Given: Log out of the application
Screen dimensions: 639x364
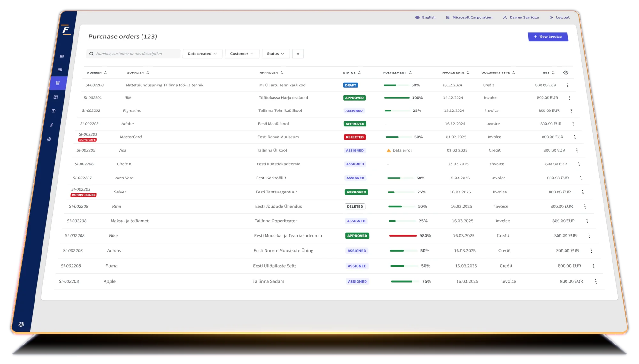Looking at the screenshot, I should point(559,17).
